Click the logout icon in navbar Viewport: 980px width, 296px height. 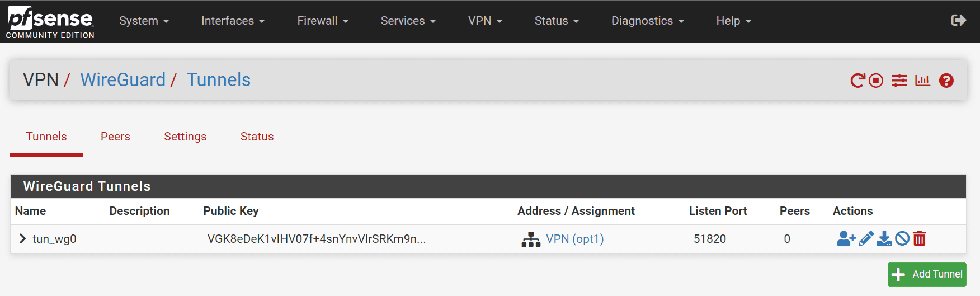point(959,21)
